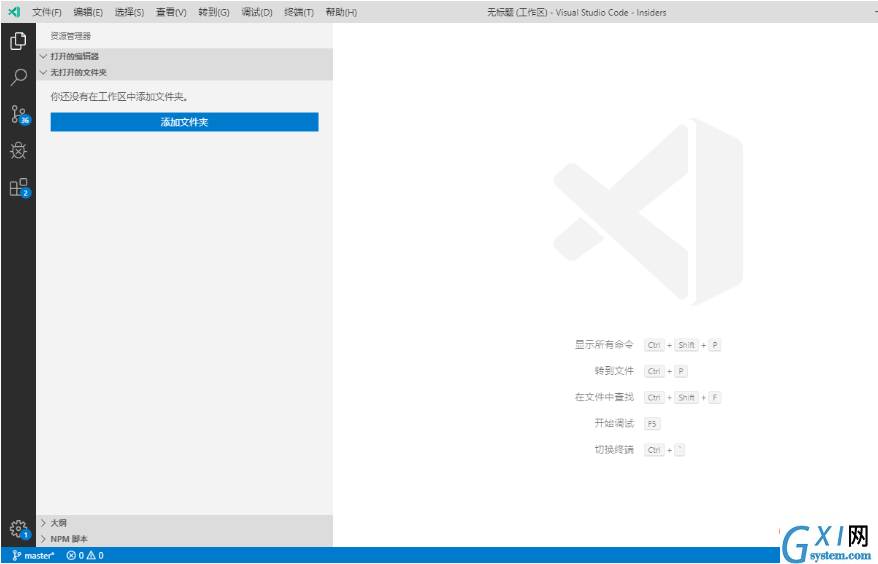Open the Debug view bug icon
Image resolution: width=878 pixels, height=564 pixels.
pos(18,151)
